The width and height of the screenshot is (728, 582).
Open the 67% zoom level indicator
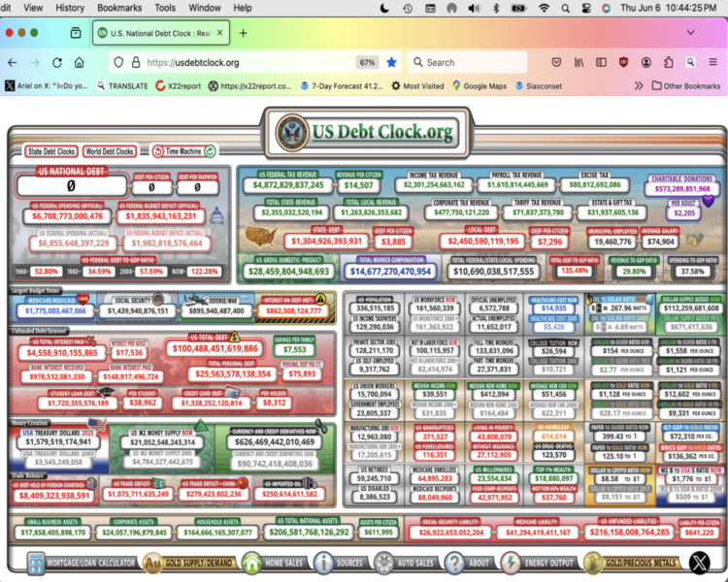367,63
